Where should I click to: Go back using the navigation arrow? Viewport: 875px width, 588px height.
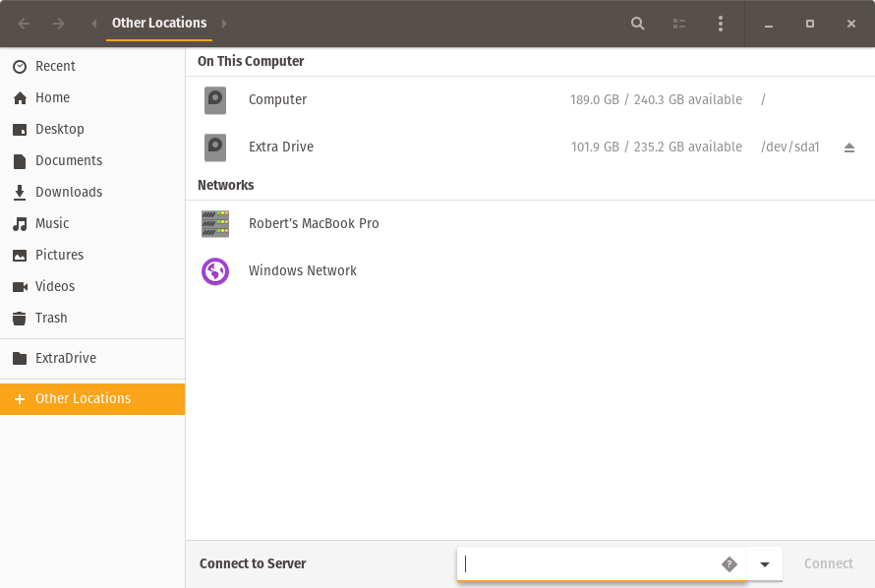23,23
